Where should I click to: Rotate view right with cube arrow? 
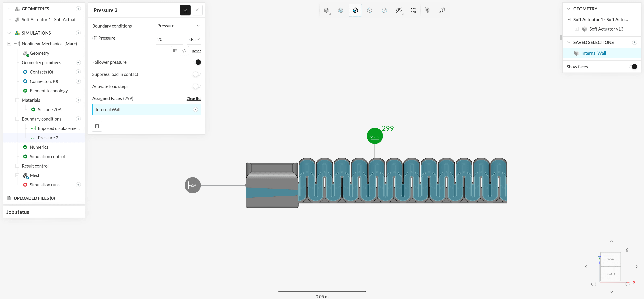pyautogui.click(x=636, y=267)
